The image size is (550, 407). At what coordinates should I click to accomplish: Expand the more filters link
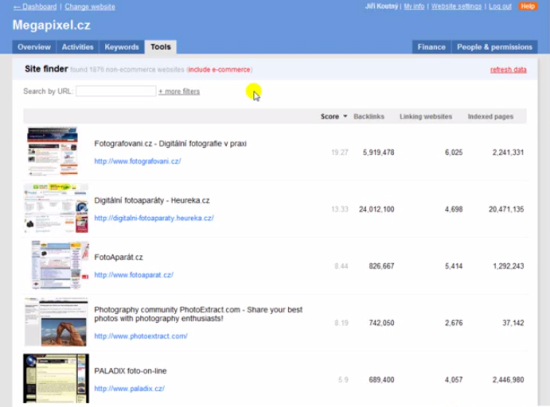tap(179, 92)
